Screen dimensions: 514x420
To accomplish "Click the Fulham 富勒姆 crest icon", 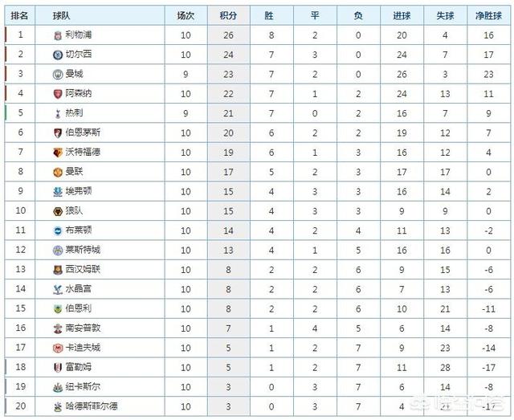I will pyautogui.click(x=58, y=368).
